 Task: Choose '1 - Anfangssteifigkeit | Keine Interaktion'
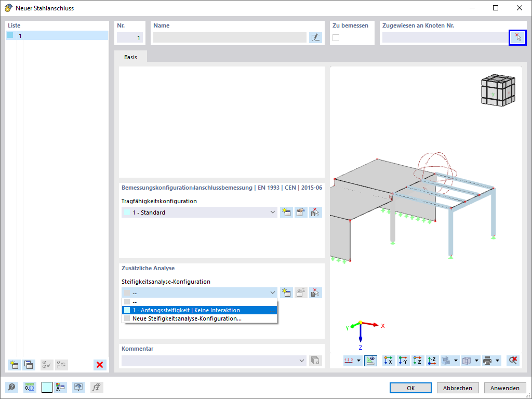tap(199, 310)
